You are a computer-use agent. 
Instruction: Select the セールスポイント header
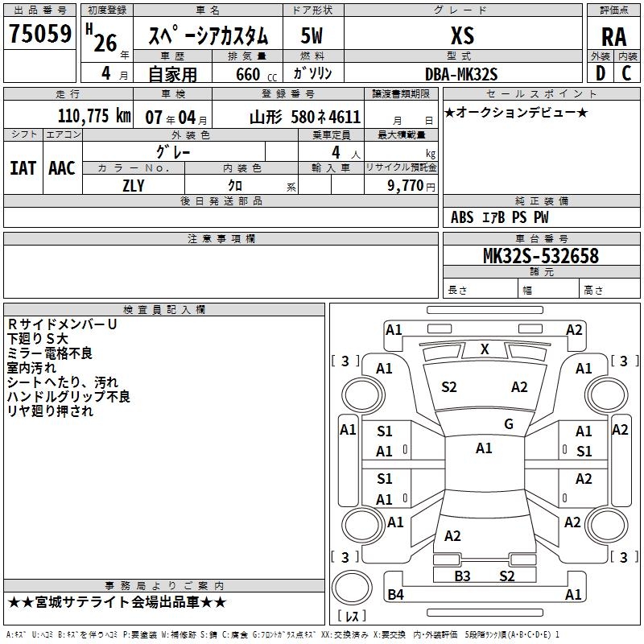point(541,93)
